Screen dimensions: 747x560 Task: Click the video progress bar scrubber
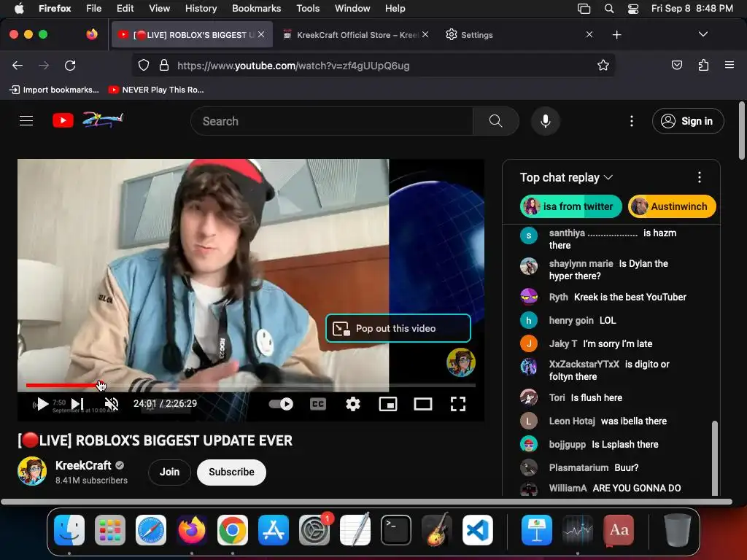[x=100, y=385]
